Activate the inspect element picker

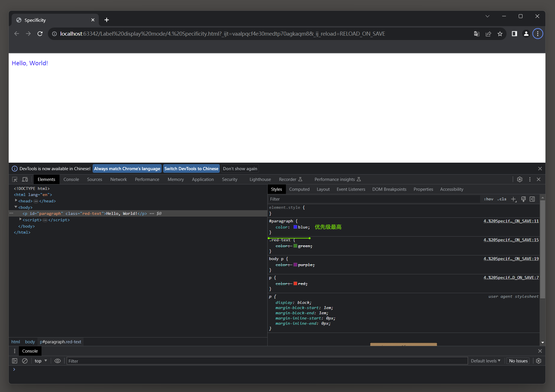[x=15, y=179]
